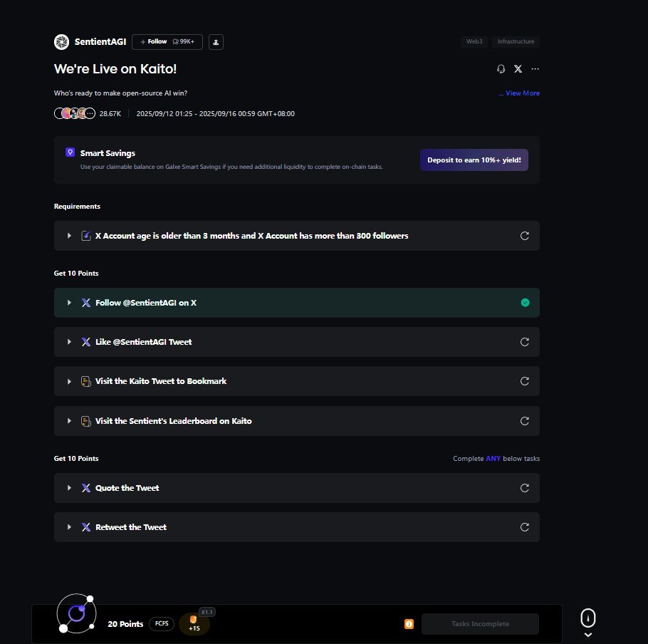Refresh Like @SentientAGI Tweet task status

(524, 342)
